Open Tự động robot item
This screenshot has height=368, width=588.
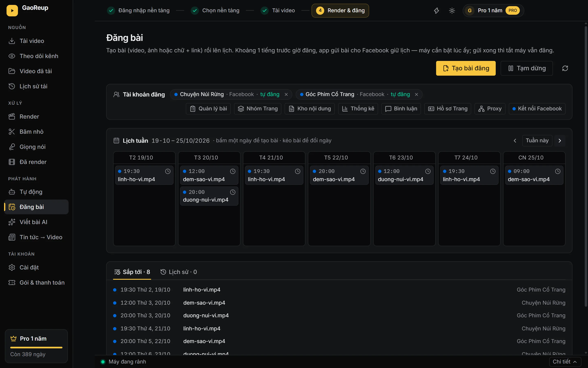tap(36, 192)
